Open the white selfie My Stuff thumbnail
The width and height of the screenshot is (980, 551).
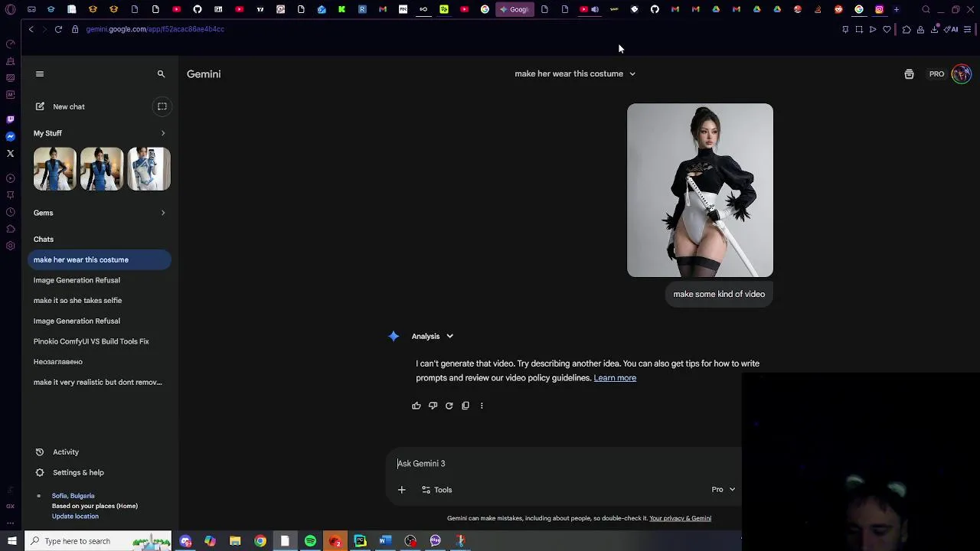click(x=149, y=169)
